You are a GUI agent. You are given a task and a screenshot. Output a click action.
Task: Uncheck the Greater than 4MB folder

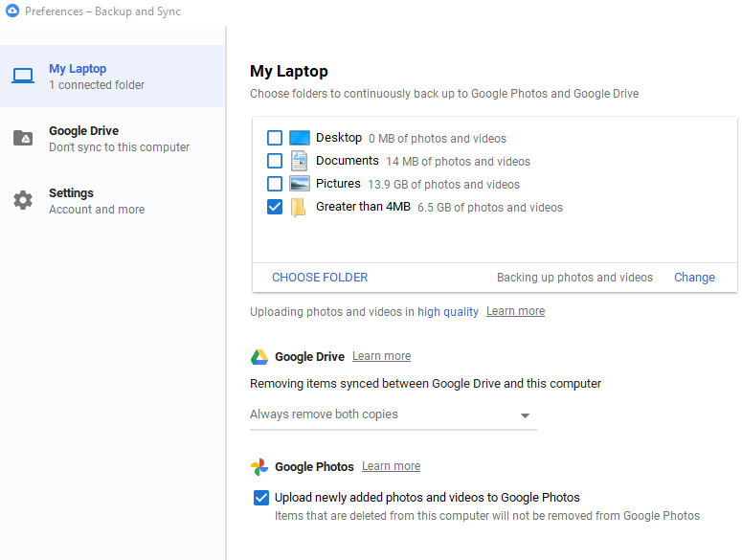[x=275, y=207]
